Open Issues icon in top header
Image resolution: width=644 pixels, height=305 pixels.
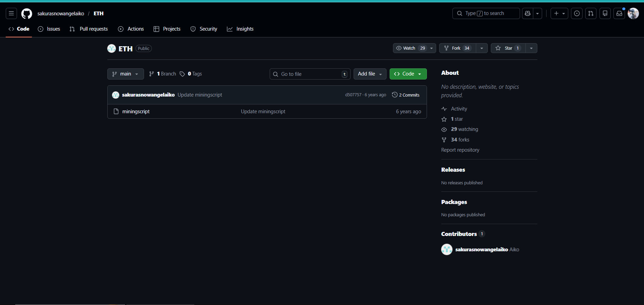(x=577, y=14)
